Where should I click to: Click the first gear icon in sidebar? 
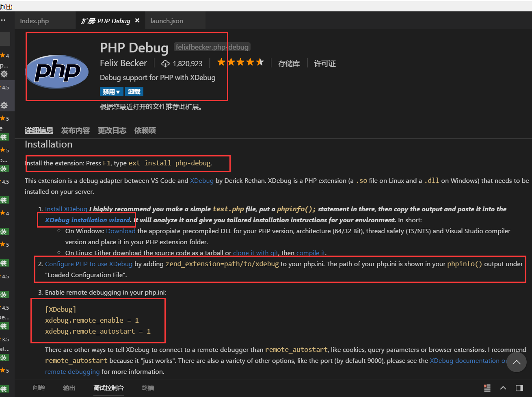(x=4, y=74)
